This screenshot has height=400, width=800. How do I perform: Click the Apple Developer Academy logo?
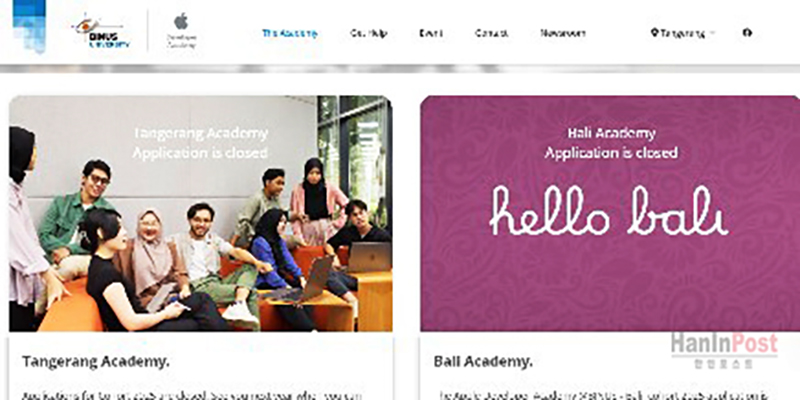[x=182, y=31]
